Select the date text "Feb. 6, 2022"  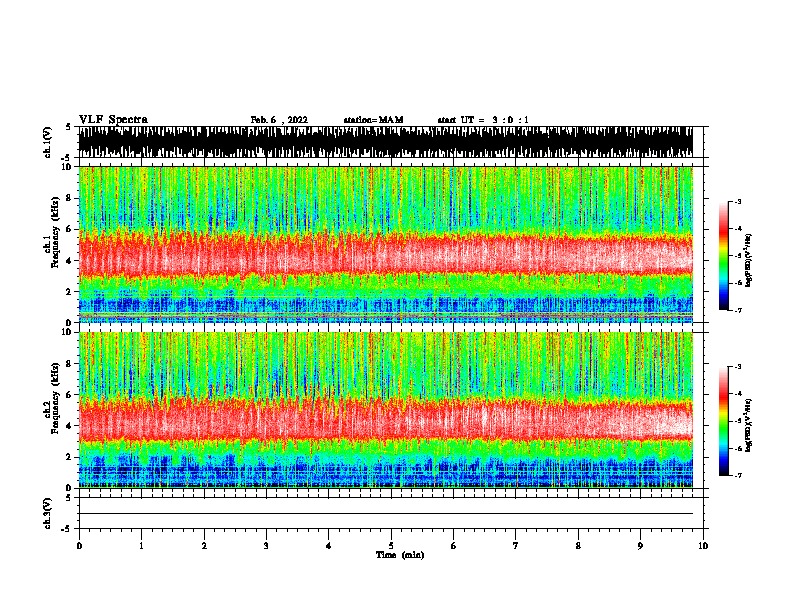[279, 120]
